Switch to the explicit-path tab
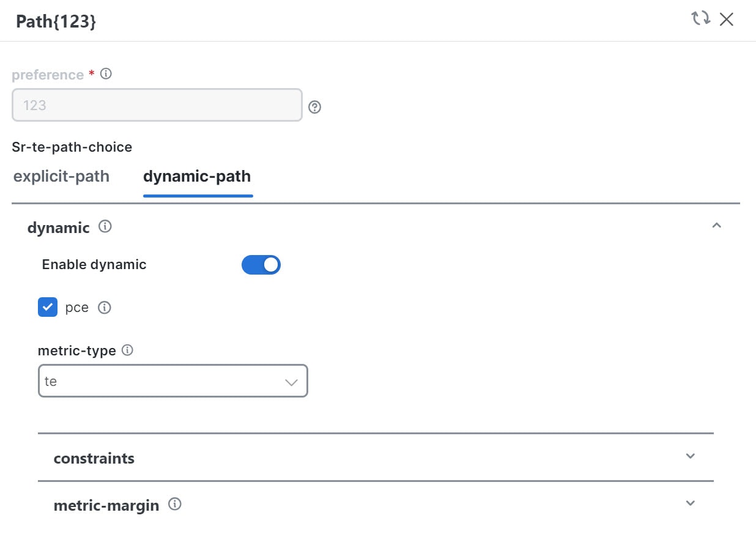Viewport: 756px width, 548px height. [61, 176]
